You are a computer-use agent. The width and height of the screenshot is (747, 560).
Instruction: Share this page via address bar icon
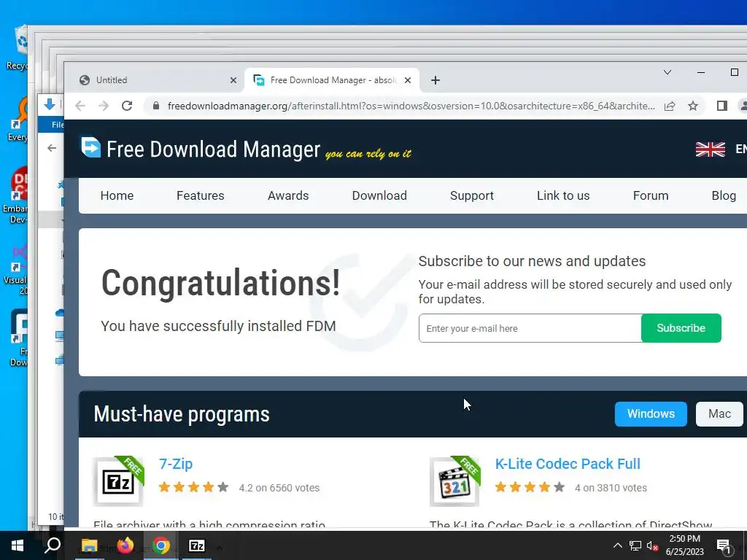click(670, 106)
